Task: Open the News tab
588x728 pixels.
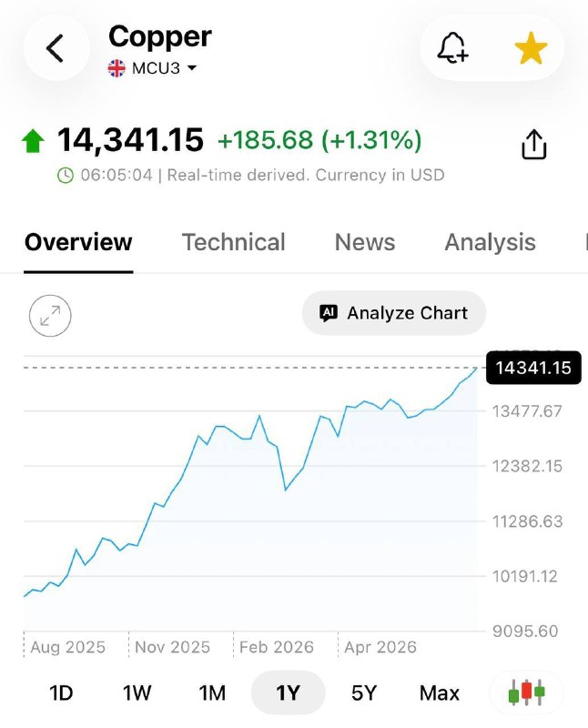Action: (365, 242)
